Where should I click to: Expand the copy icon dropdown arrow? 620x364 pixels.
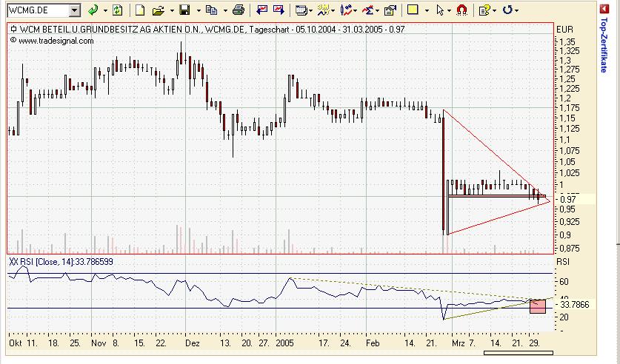pyautogui.click(x=225, y=10)
